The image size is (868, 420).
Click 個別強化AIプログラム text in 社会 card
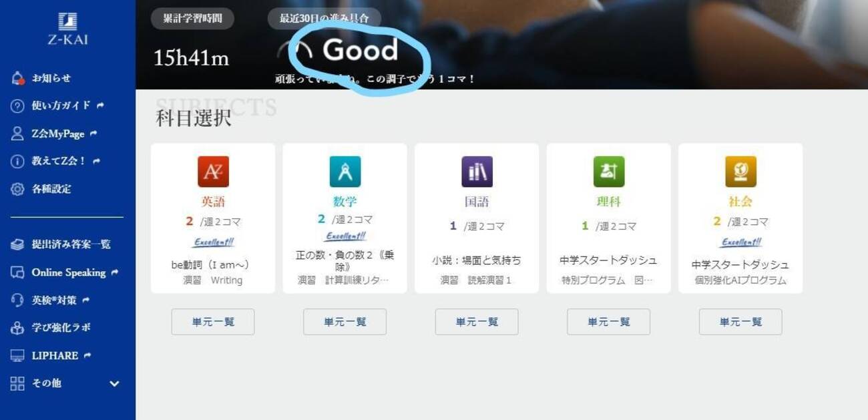tap(740, 280)
